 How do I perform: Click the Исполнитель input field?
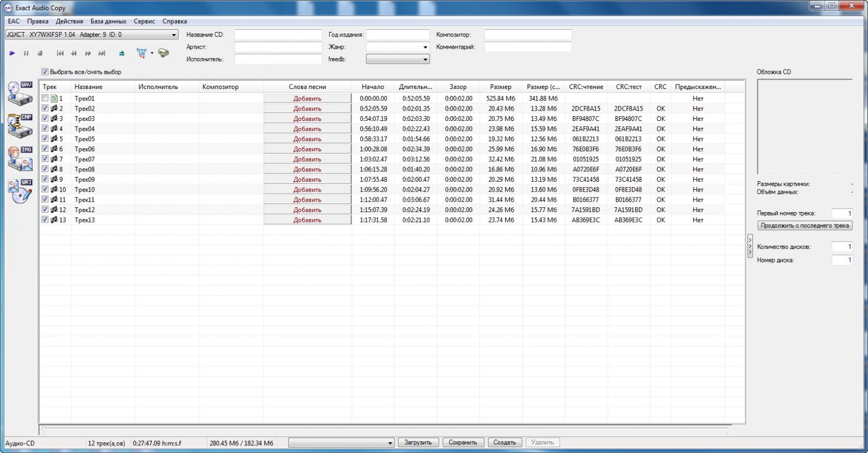(x=278, y=59)
